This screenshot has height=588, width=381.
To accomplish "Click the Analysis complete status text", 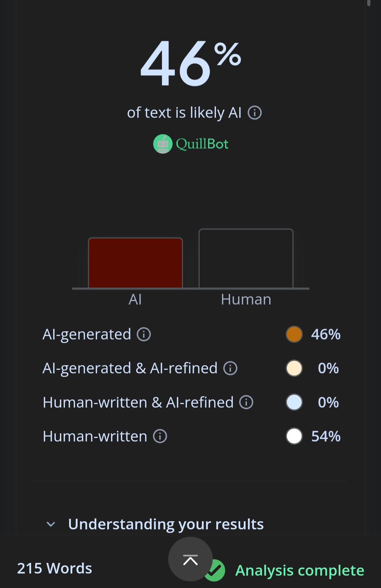I will click(x=300, y=570).
